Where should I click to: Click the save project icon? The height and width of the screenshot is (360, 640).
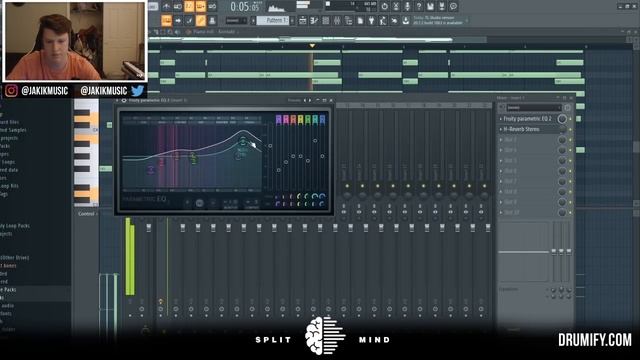pos(430,7)
